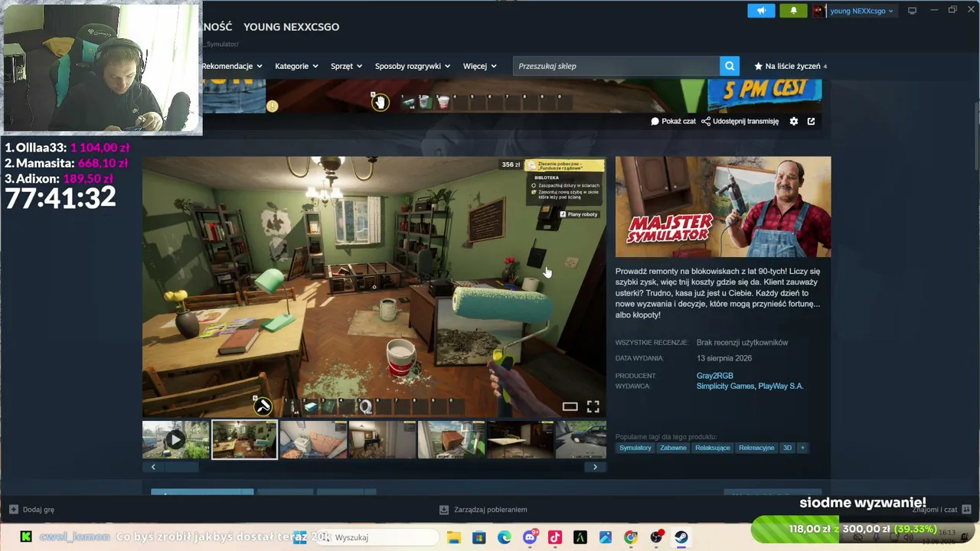
Task: Click the thumbnail strip right arrow
Action: 595,467
